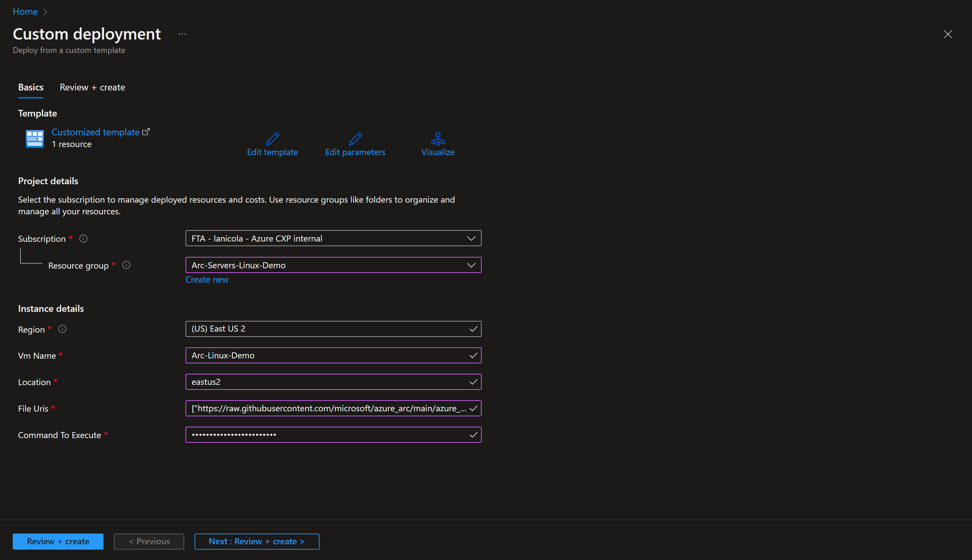Click into the Vm Name field
972x560 pixels.
tap(327, 355)
